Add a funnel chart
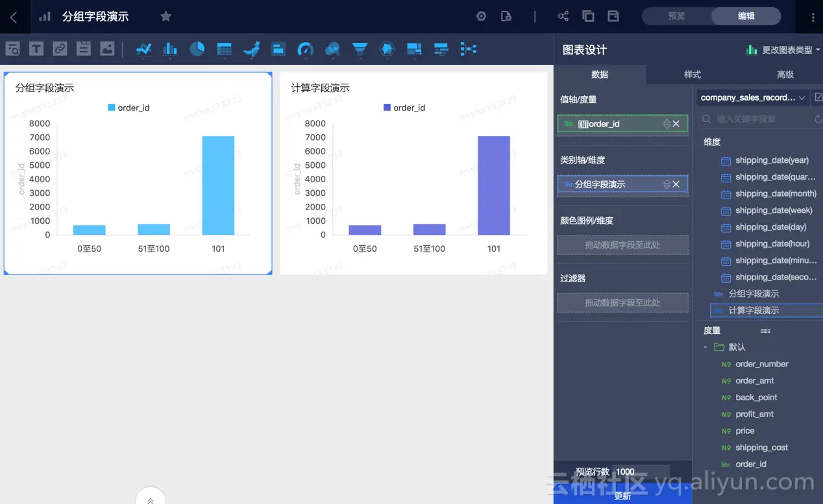 [360, 49]
